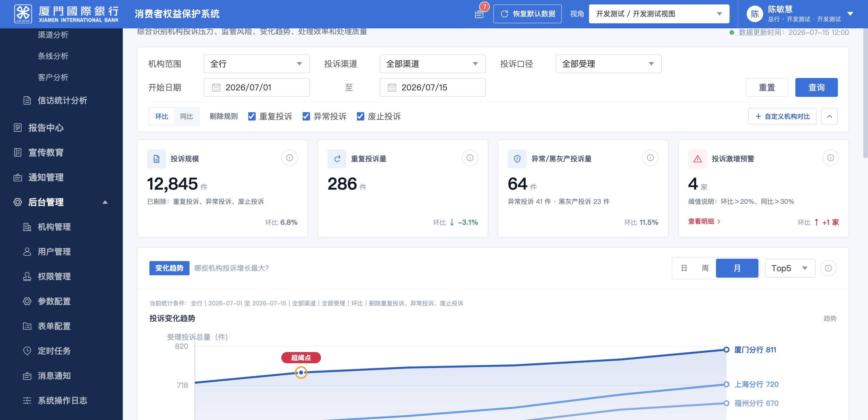This screenshot has height=420, width=868.
Task: Click the 宣传教育 sidebar icon
Action: (x=17, y=152)
